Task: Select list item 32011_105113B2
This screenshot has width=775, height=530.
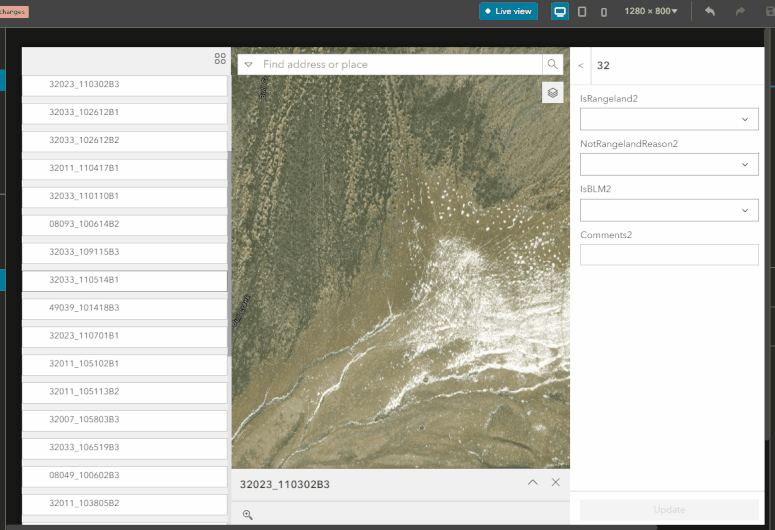Action: [x=125, y=393]
